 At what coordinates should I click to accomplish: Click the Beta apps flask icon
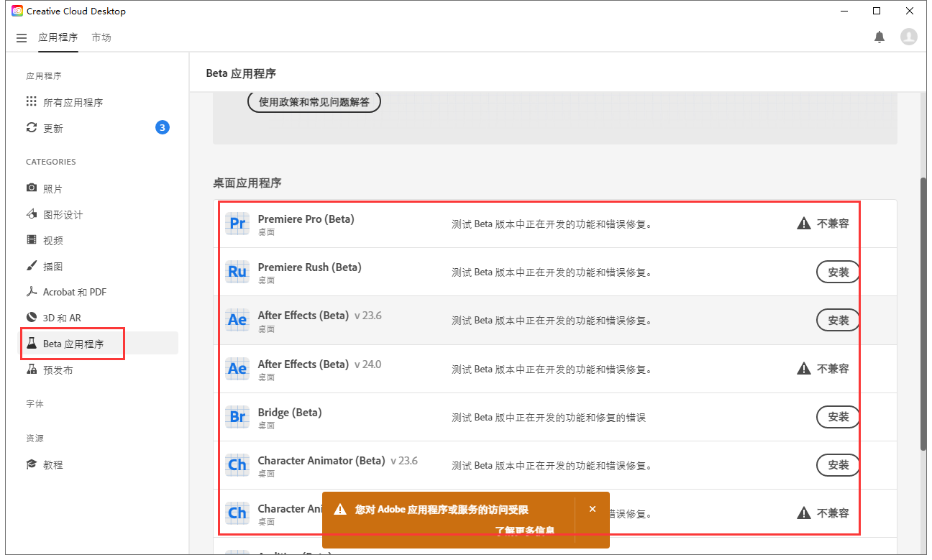(32, 343)
